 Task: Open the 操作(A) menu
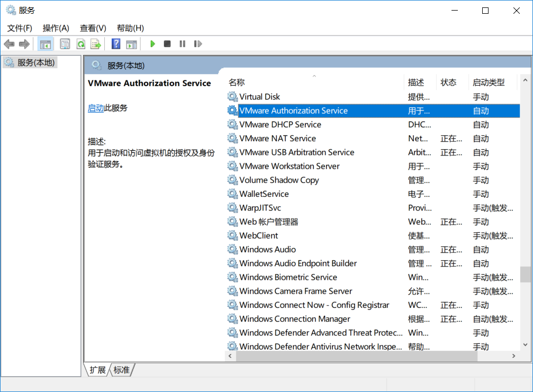click(56, 28)
